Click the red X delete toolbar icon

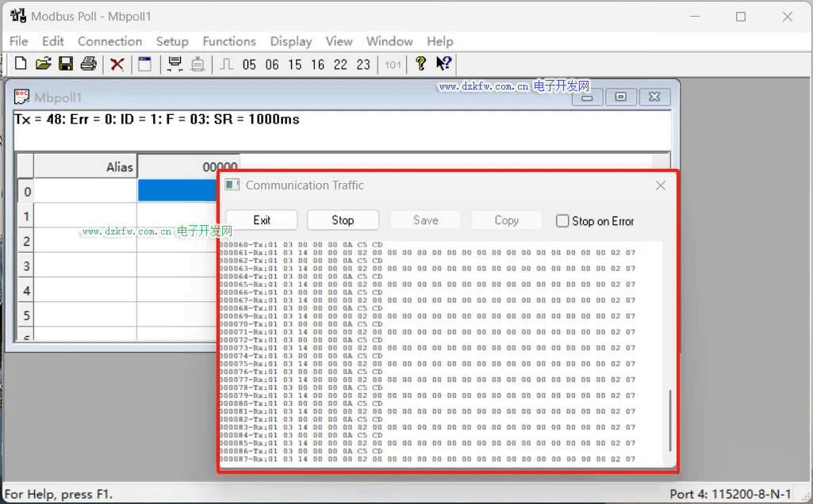(x=117, y=64)
